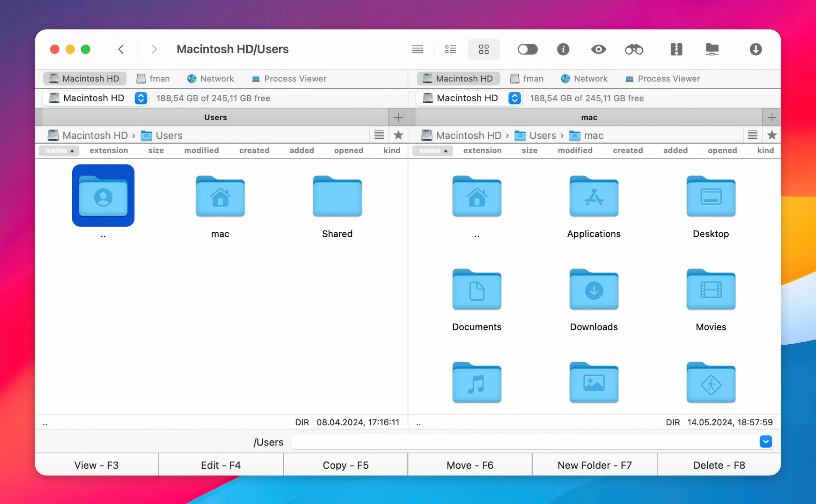Open the right panel Network tab
Screen dimensions: 816x504
pyautogui.click(x=584, y=79)
